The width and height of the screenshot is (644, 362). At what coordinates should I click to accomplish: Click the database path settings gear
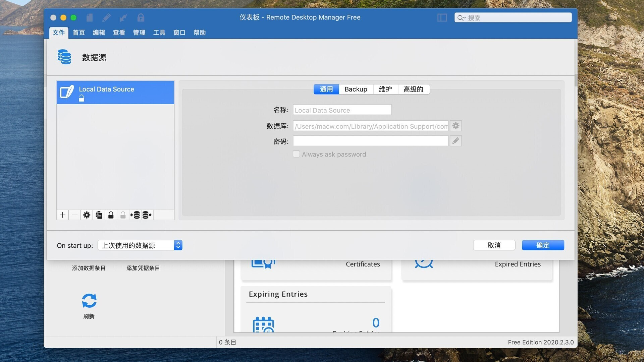tap(455, 125)
